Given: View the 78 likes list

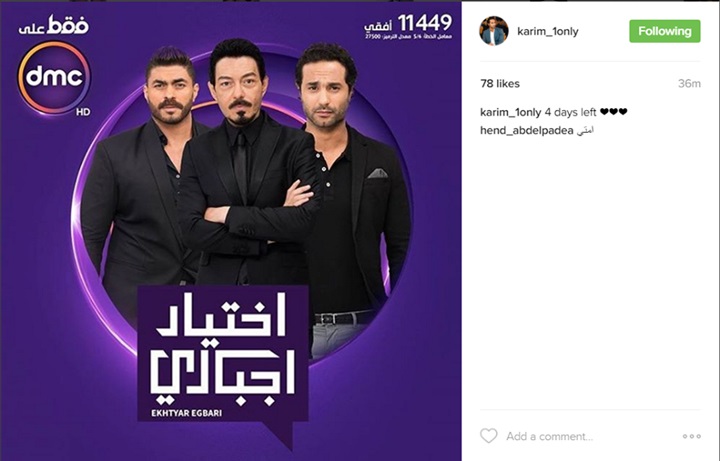Looking at the screenshot, I should point(500,84).
